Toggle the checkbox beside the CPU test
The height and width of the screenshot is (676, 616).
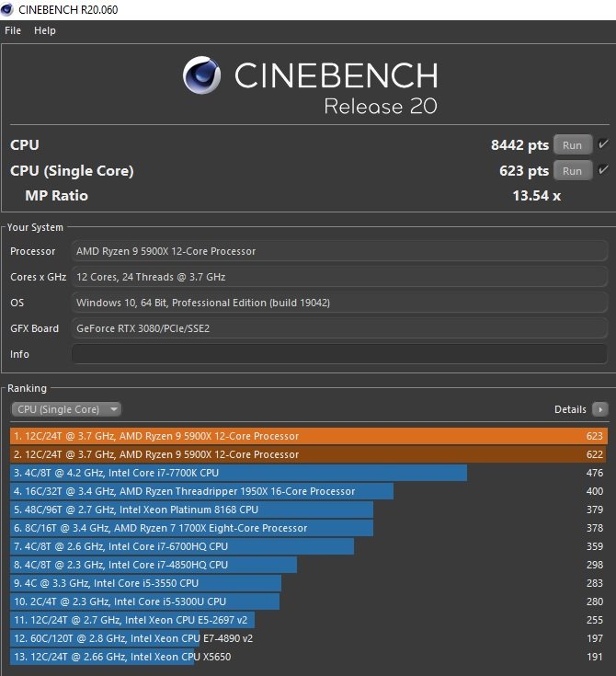click(x=603, y=144)
